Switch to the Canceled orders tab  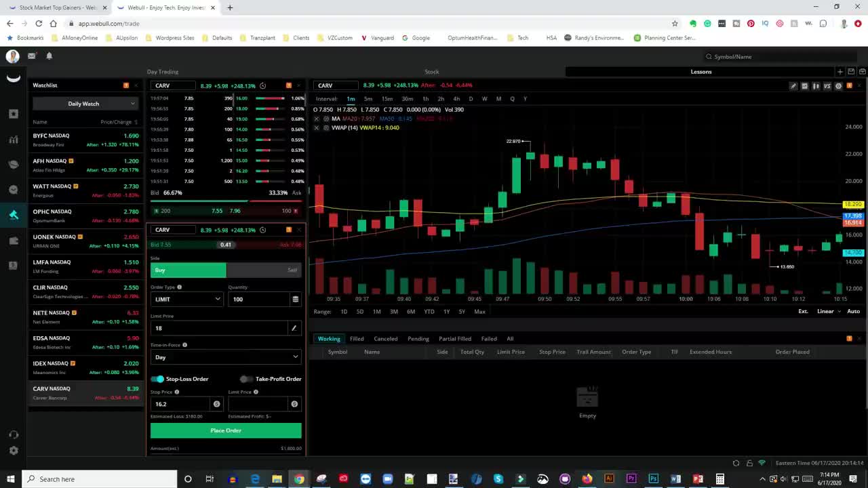point(386,338)
